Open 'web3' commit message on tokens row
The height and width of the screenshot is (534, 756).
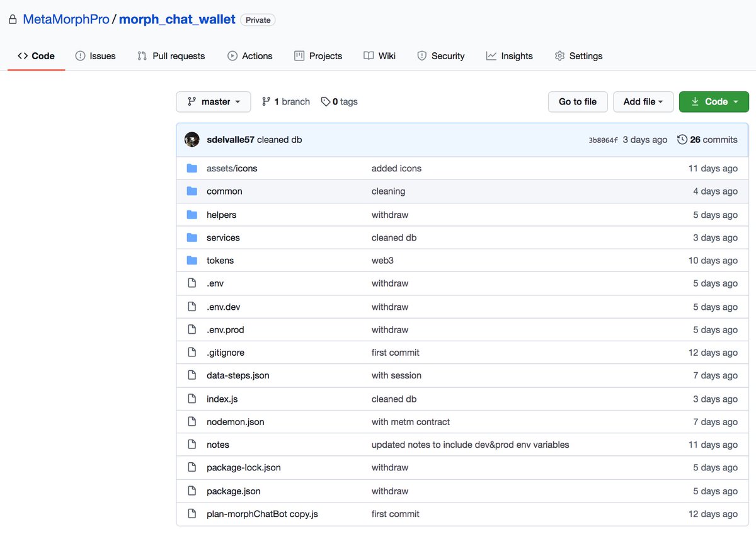[x=382, y=260]
